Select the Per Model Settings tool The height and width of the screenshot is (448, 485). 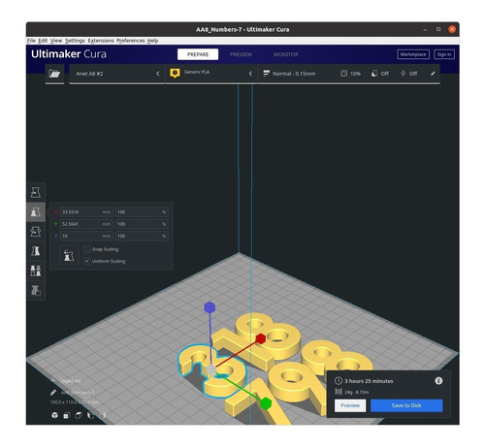(36, 271)
